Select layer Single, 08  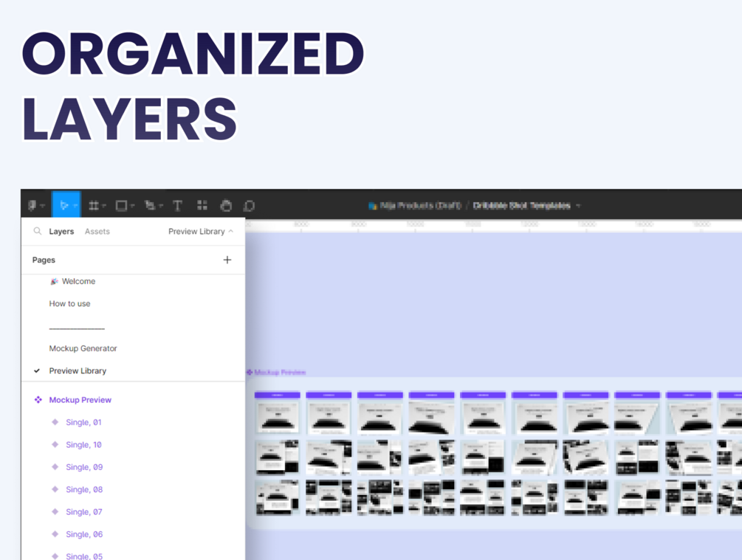(84, 489)
